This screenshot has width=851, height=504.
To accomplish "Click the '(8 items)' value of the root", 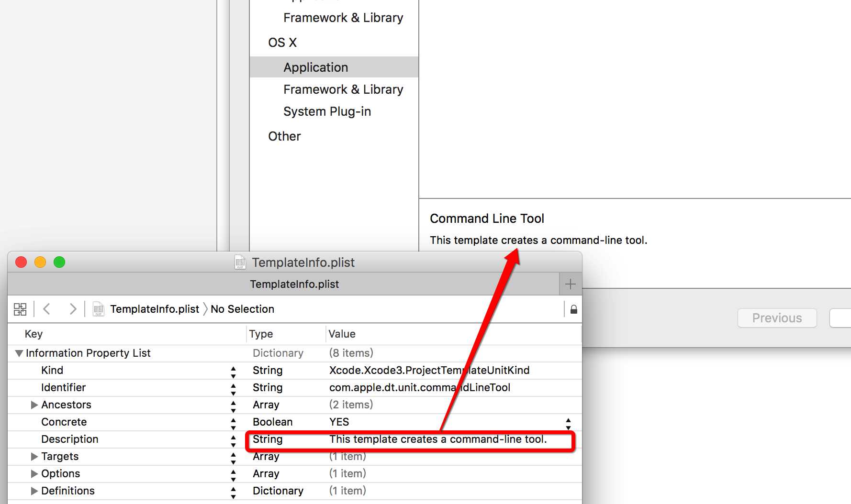I will pos(351,353).
